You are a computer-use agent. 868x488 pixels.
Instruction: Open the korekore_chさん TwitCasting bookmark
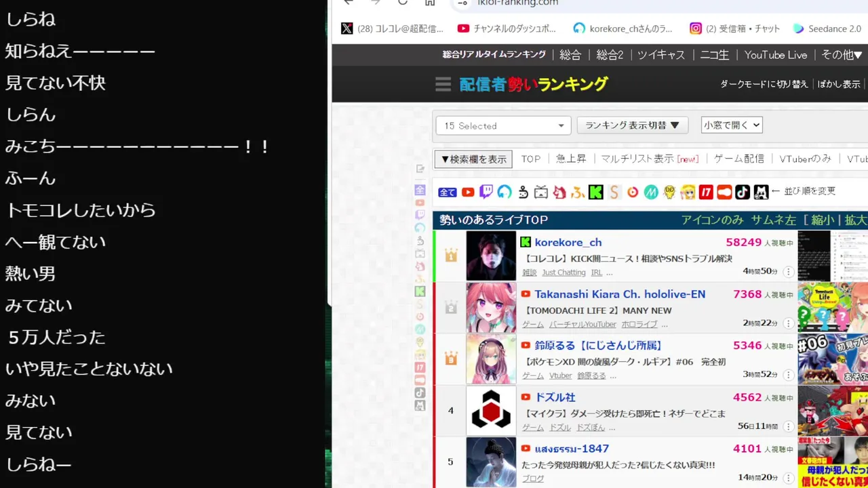(623, 28)
